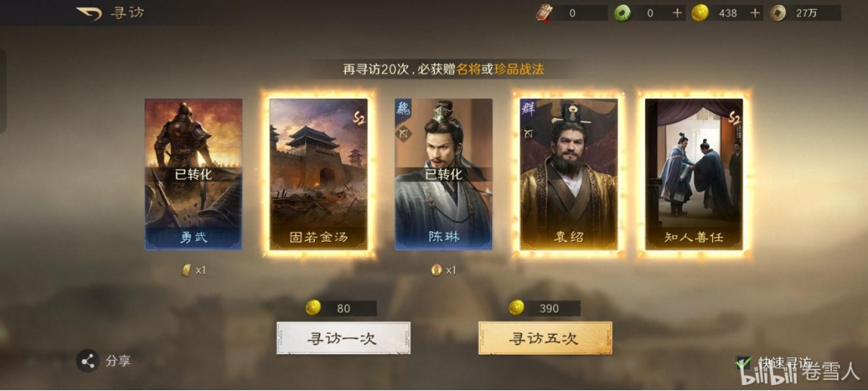Tap the gold coin x1 reward below 陈琳
The width and height of the screenshot is (868, 391).
click(x=444, y=270)
